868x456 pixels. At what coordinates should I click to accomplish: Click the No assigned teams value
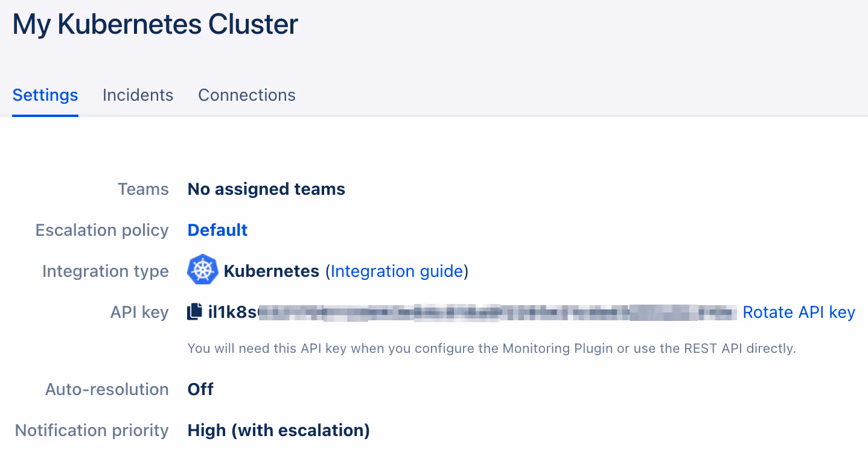pos(266,189)
